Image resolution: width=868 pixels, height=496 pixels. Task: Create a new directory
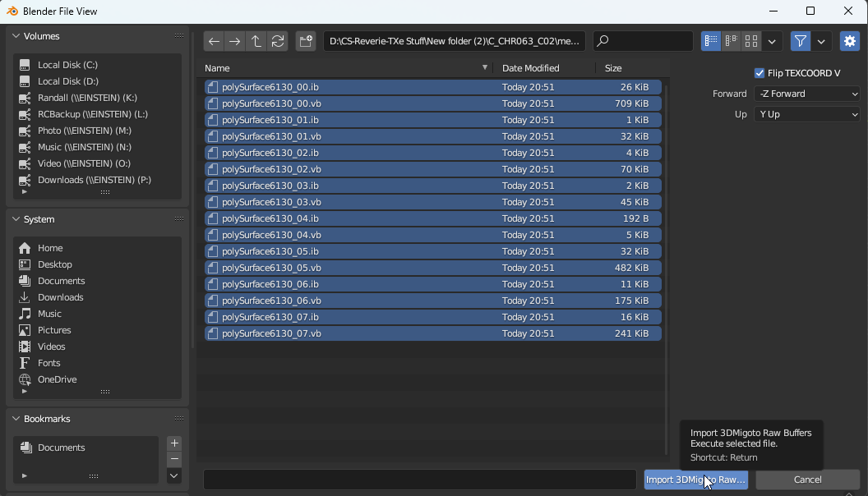click(x=306, y=41)
